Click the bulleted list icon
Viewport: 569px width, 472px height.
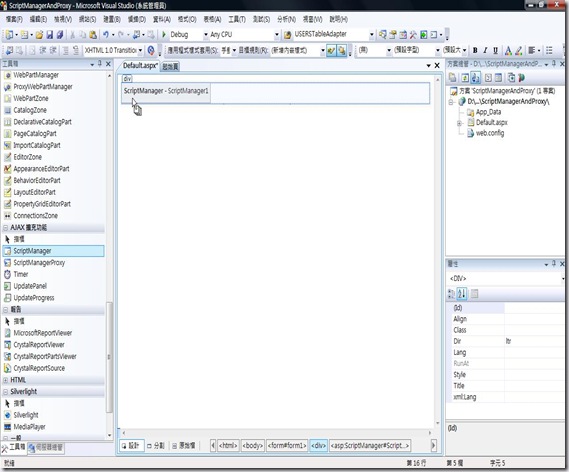pos(549,50)
